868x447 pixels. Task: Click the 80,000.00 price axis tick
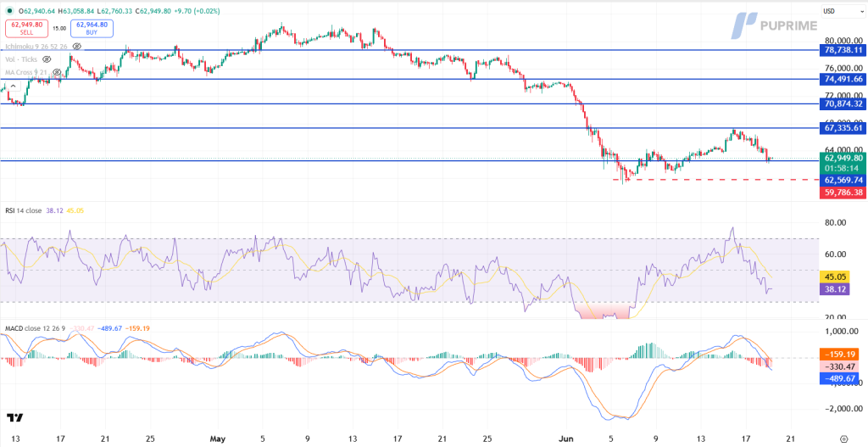coord(843,41)
